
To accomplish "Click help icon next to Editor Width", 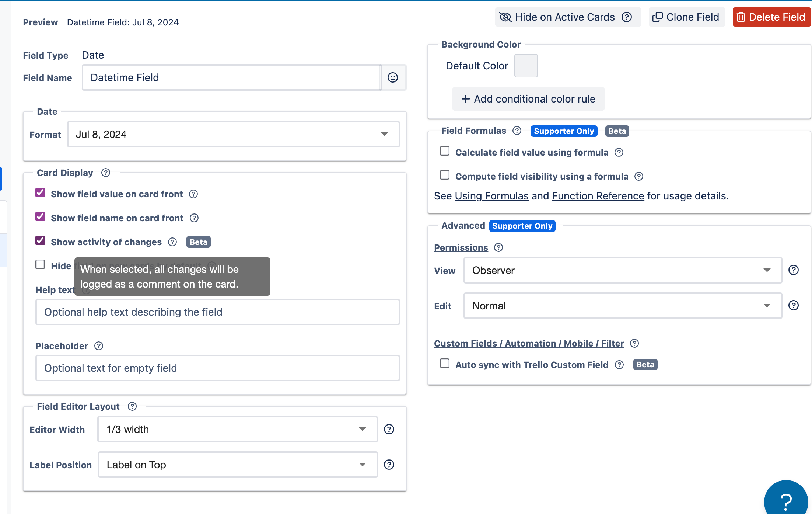I will click(389, 429).
